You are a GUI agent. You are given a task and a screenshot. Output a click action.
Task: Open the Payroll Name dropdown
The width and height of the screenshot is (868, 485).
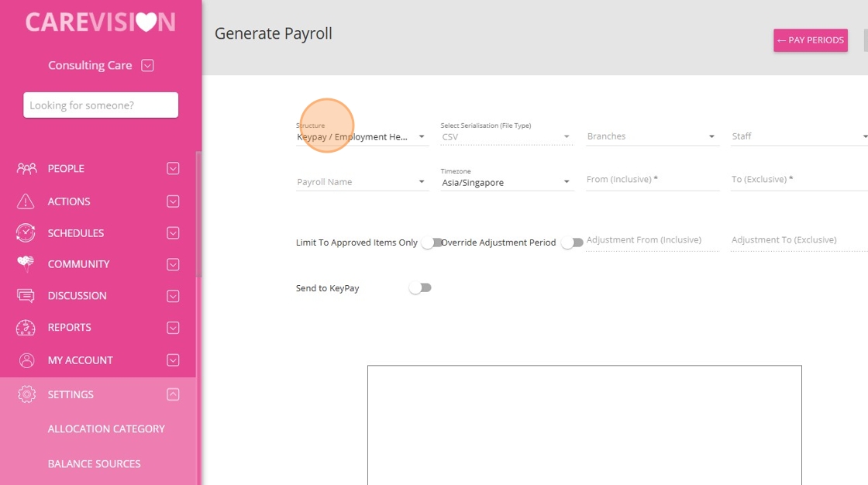pyautogui.click(x=361, y=181)
